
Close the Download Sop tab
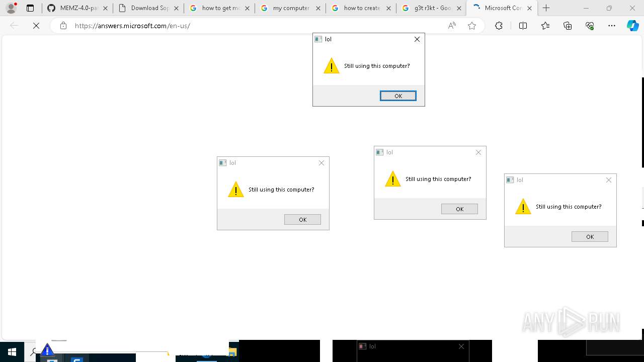[x=176, y=8]
